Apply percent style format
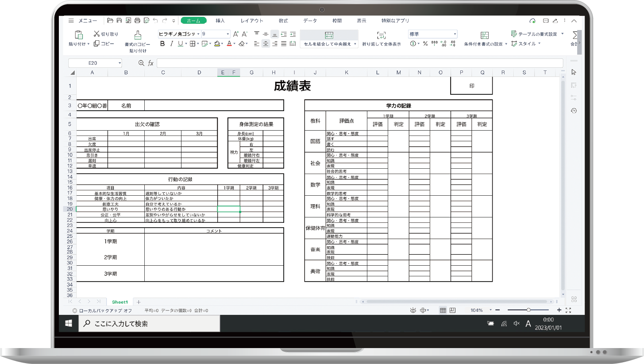Screen dimensions: 644x364 tap(425, 44)
